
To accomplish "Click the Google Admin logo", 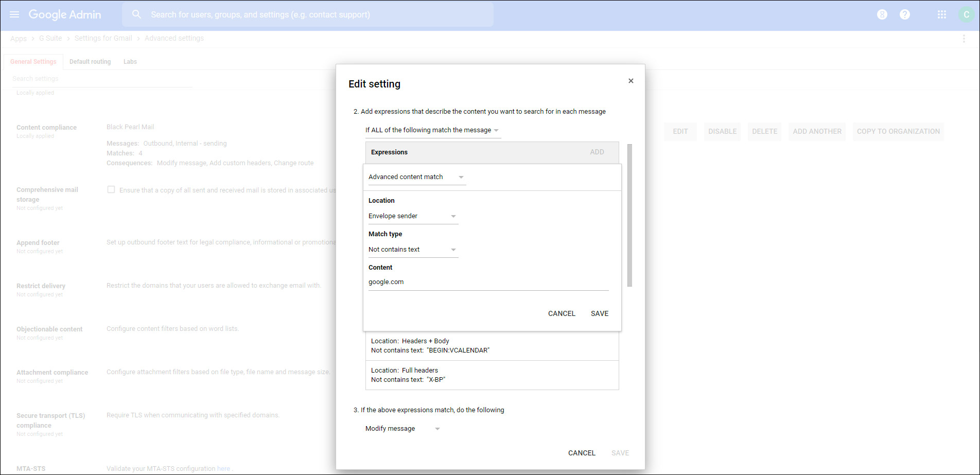I will [65, 14].
